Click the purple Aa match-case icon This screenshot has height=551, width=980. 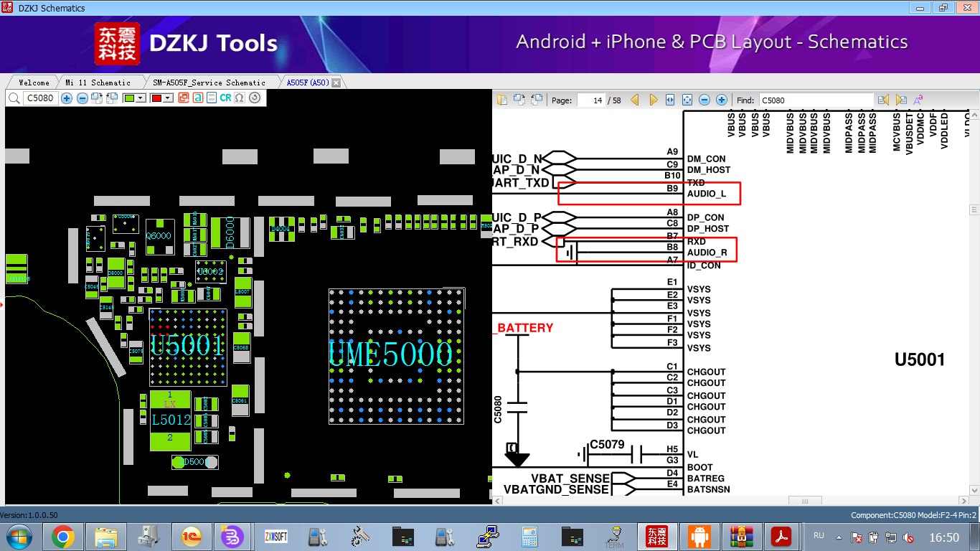pos(918,100)
